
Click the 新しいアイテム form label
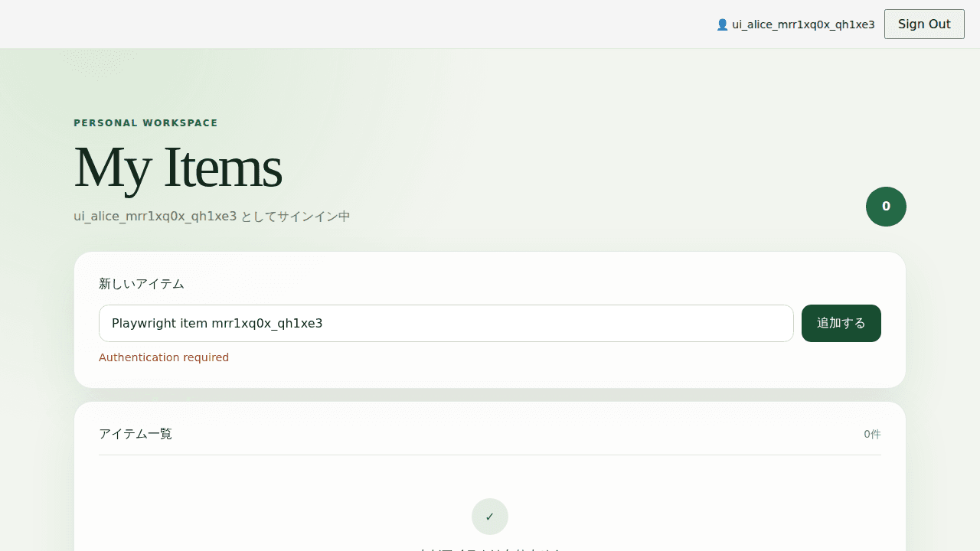[142, 284]
